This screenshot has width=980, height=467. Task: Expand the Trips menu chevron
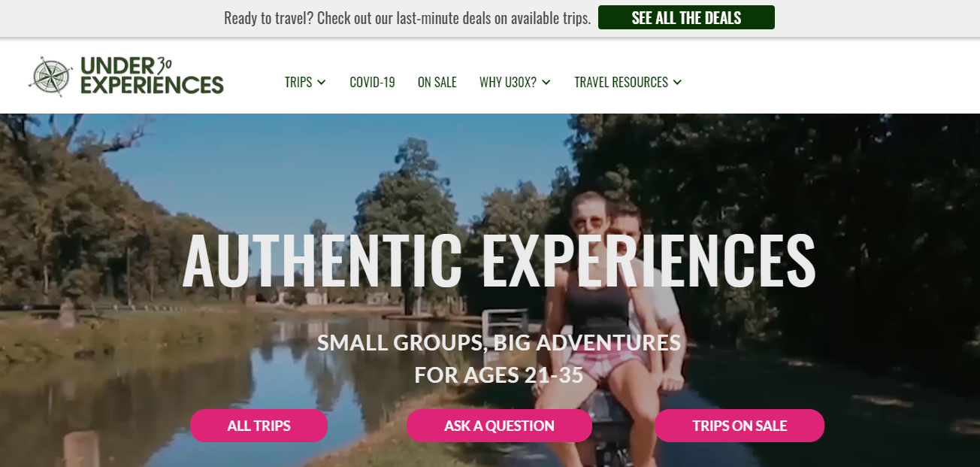[322, 82]
